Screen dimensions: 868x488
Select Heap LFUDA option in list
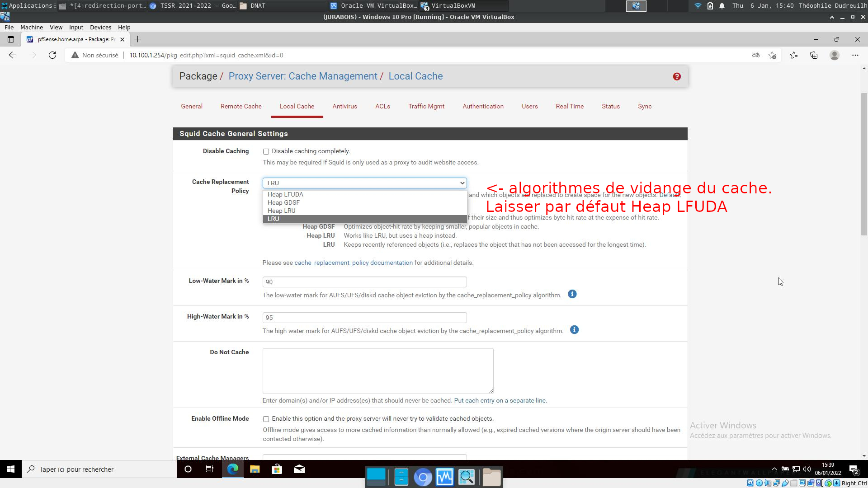coord(285,194)
